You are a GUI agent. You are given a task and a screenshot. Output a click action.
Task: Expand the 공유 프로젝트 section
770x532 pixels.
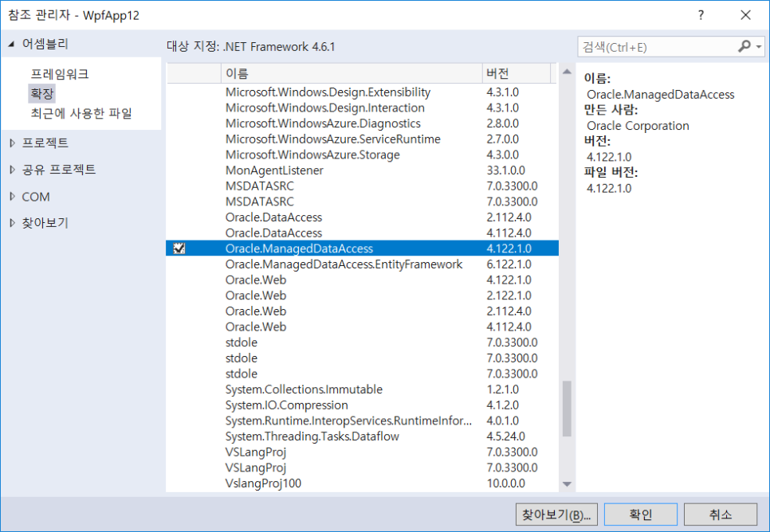point(12,170)
